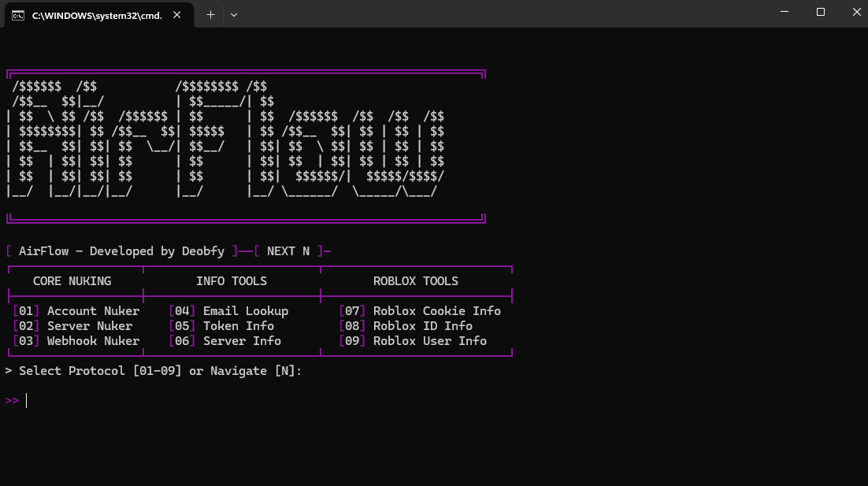Click the 'ROBLOX TOOLS' column header
The width and height of the screenshot is (868, 486).
click(x=416, y=281)
